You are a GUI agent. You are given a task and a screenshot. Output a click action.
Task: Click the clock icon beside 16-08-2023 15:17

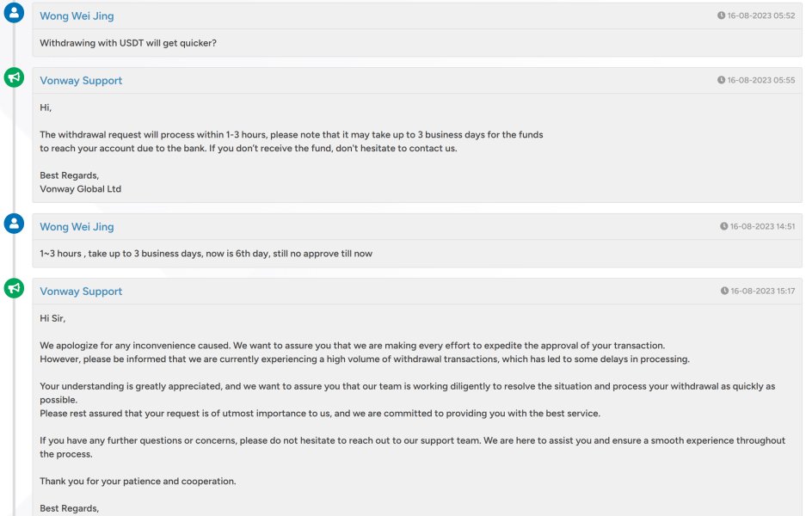pyautogui.click(x=724, y=291)
